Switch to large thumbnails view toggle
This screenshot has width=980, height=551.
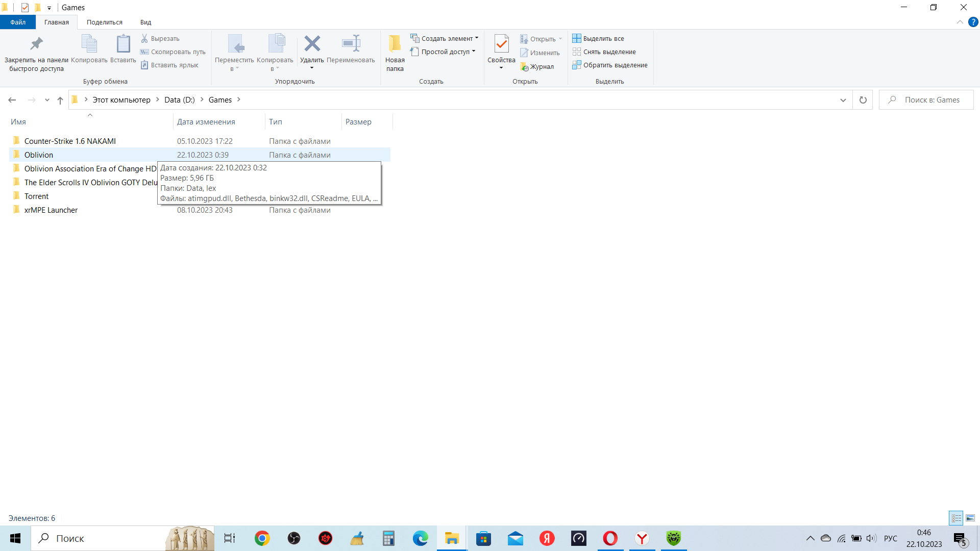pos(970,518)
